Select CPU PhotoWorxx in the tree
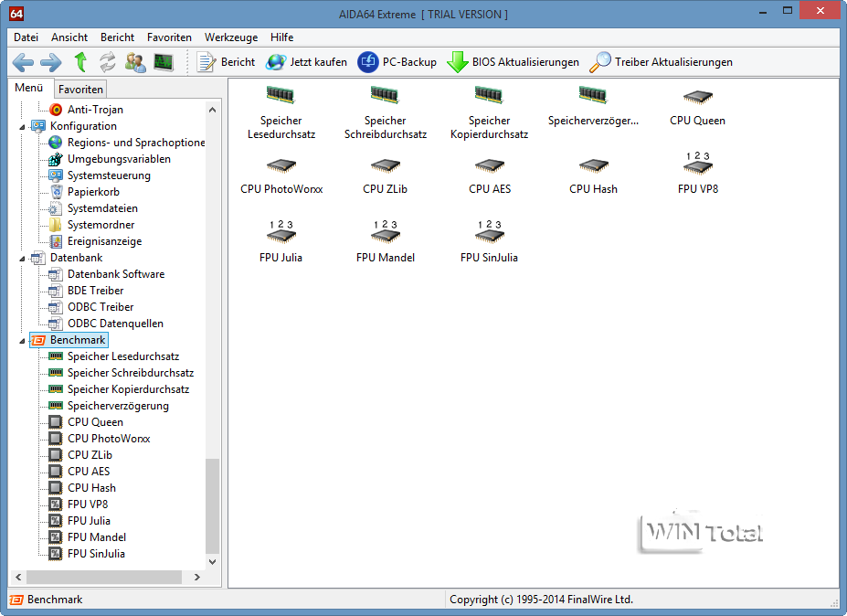The height and width of the screenshot is (616, 847). point(109,439)
